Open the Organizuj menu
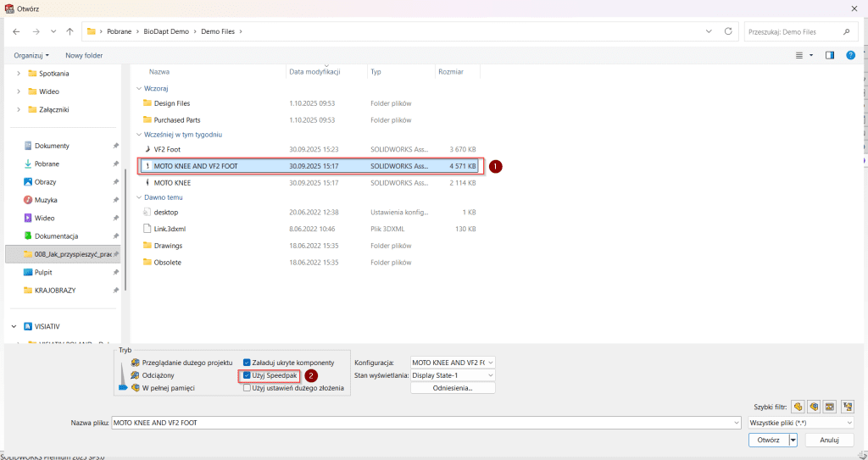 (31, 55)
